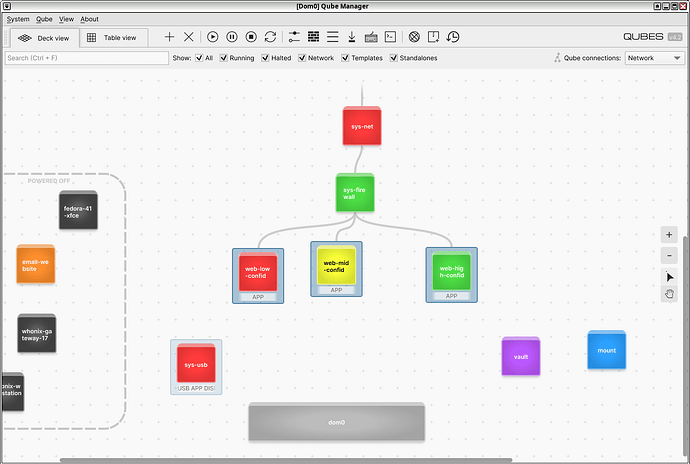Image resolution: width=690 pixels, height=464 pixels.
Task: Open terminal console icon in toolbar
Action: pos(390,37)
